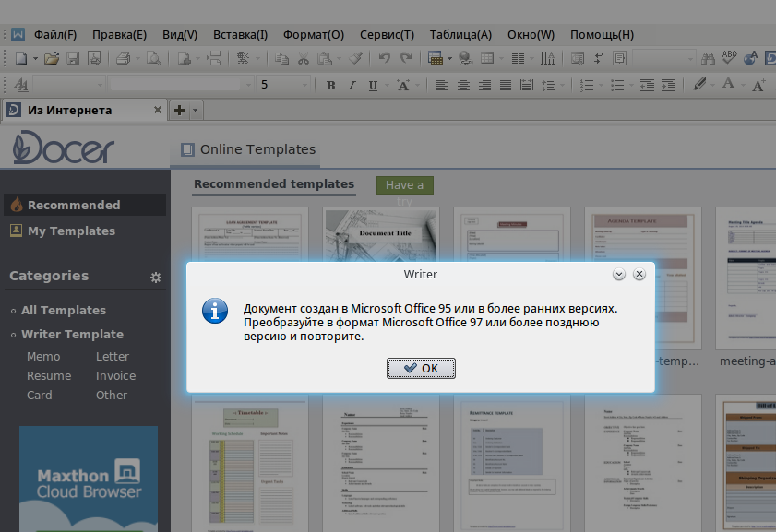The width and height of the screenshot is (776, 532).
Task: Toggle Align Right
Action: (484, 86)
